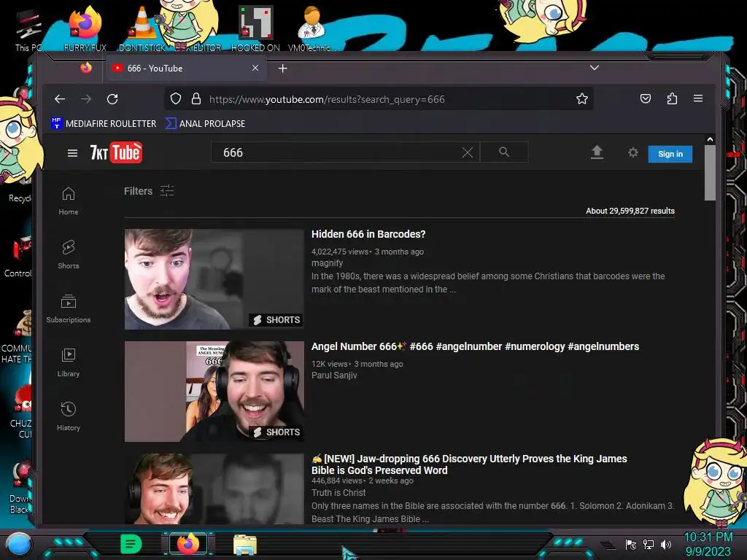Viewport: 747px width, 560px height.
Task: Select the 666 - YouTube tab
Action: click(x=186, y=68)
